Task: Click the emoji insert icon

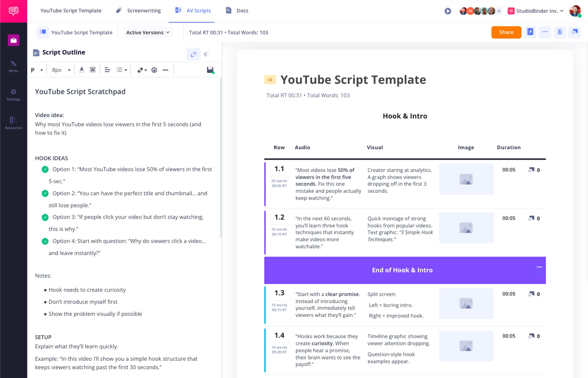Action: click(154, 70)
